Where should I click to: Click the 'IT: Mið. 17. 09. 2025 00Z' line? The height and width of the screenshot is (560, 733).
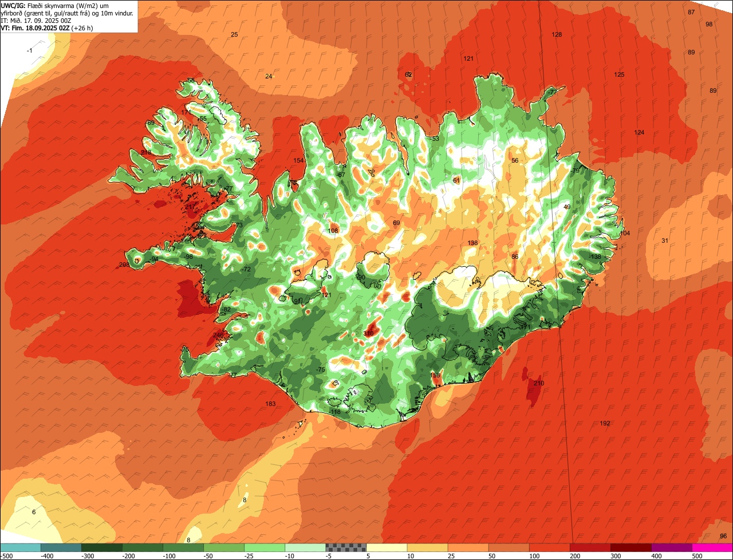(x=36, y=21)
